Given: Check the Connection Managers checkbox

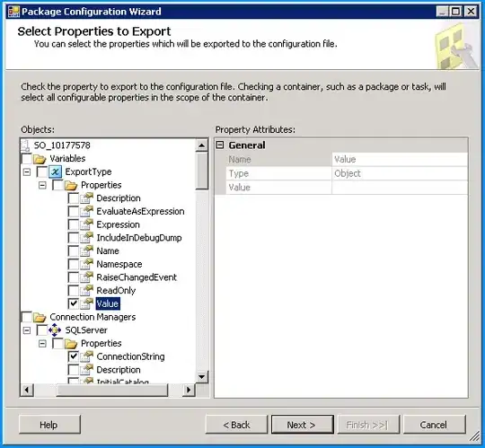Looking at the screenshot, I should 27,317.
